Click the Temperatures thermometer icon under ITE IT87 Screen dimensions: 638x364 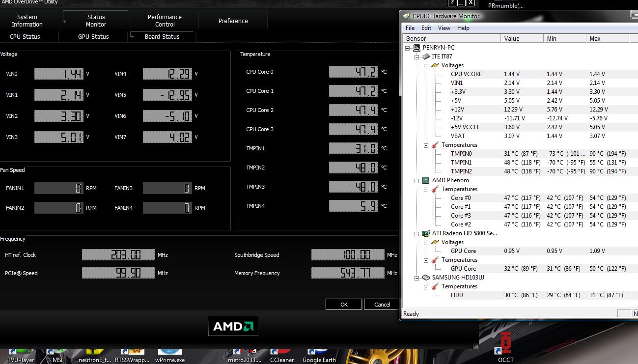click(435, 145)
